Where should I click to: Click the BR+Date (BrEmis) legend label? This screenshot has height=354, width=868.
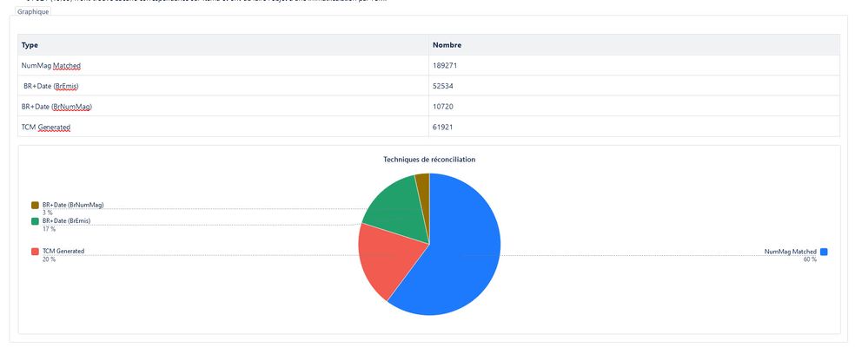[66, 220]
